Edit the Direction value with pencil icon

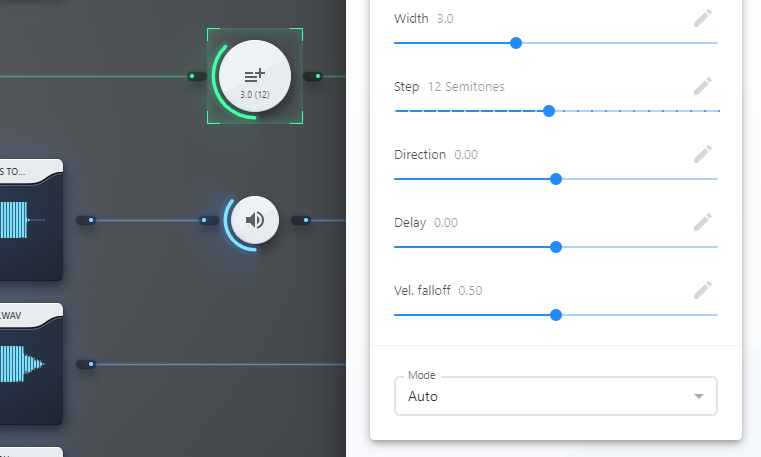(702, 154)
